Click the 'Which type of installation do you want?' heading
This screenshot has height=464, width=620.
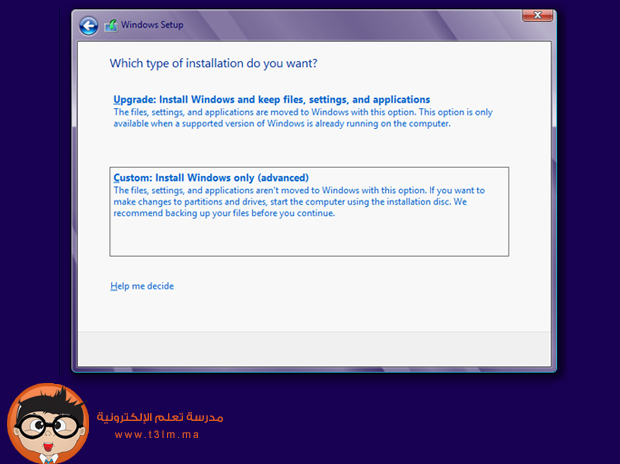tap(214, 63)
